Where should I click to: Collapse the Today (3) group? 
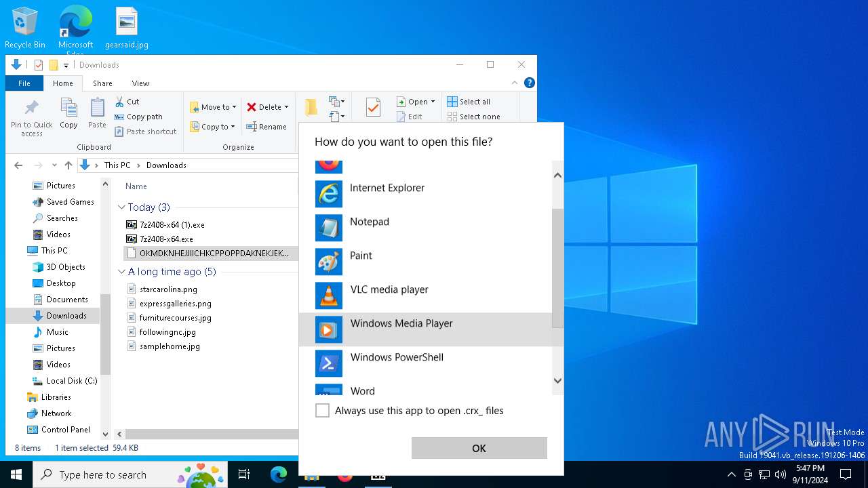[121, 207]
